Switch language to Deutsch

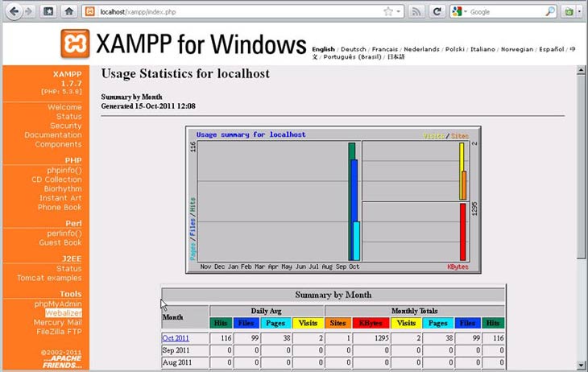click(x=354, y=49)
